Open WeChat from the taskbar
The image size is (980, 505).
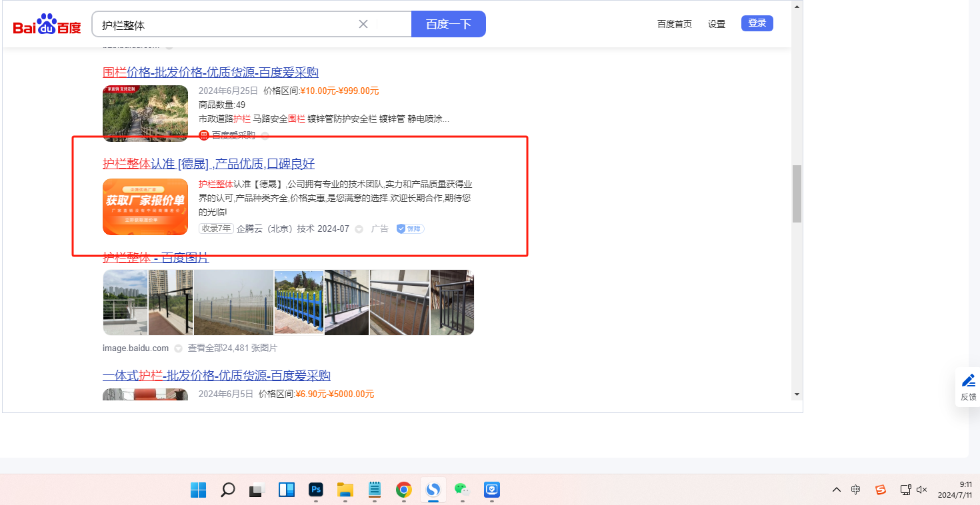[x=461, y=490]
